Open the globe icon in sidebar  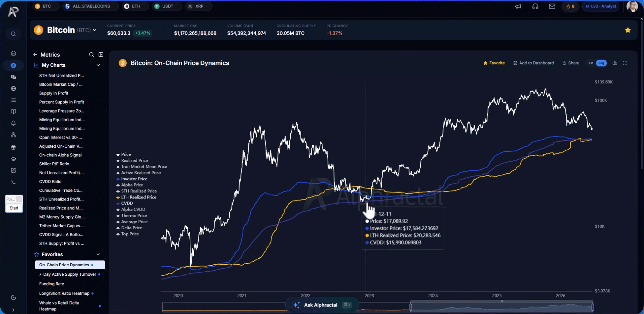(x=13, y=88)
